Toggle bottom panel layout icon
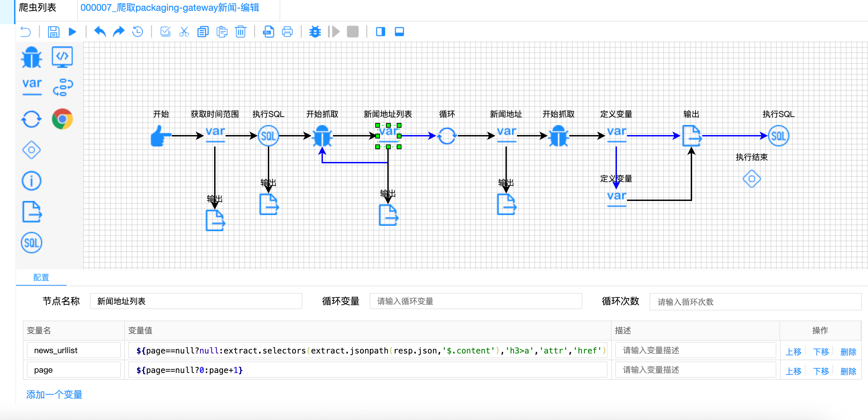868x420 pixels. coord(399,32)
